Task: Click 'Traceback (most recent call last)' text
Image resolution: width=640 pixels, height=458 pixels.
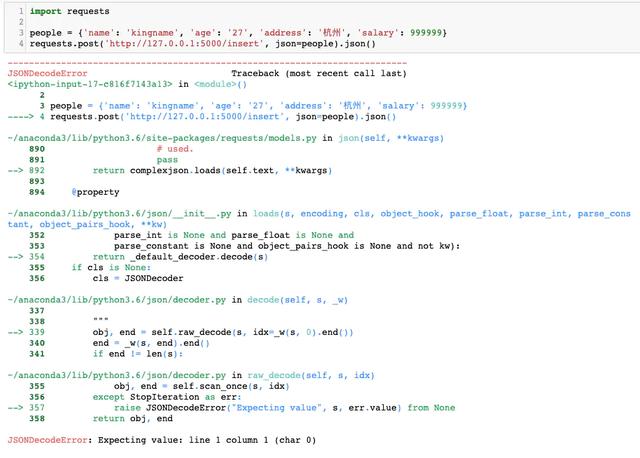Action: tap(319, 74)
